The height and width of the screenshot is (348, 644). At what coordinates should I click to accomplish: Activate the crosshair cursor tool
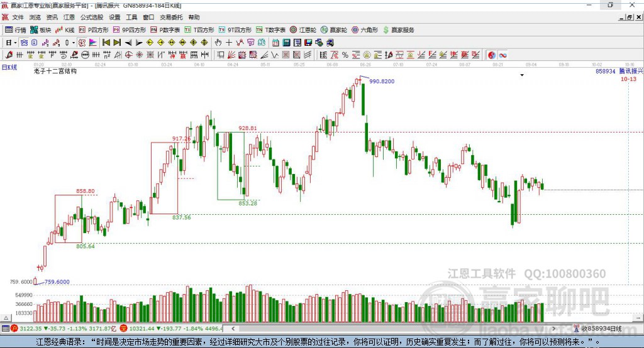tap(229, 43)
